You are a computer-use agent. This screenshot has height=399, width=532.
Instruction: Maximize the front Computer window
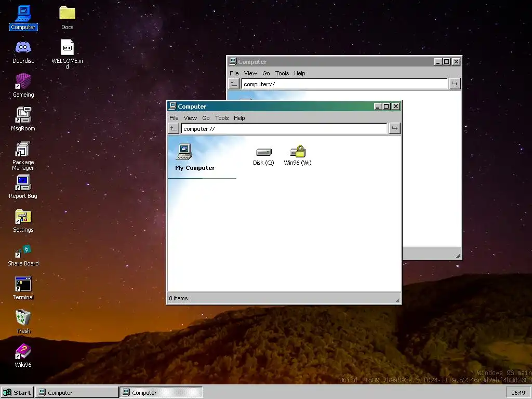386,107
